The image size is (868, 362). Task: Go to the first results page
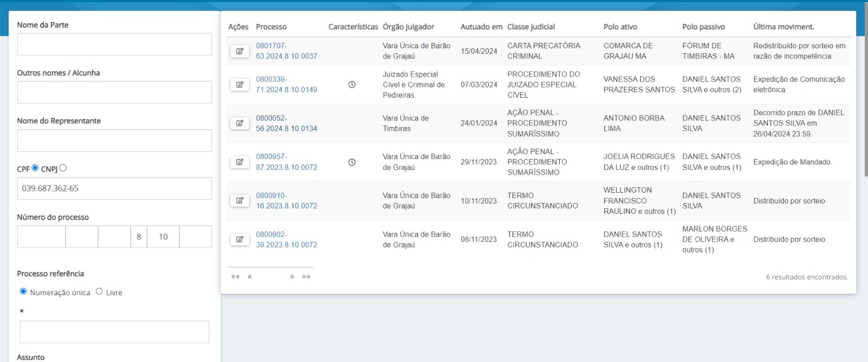point(235,277)
